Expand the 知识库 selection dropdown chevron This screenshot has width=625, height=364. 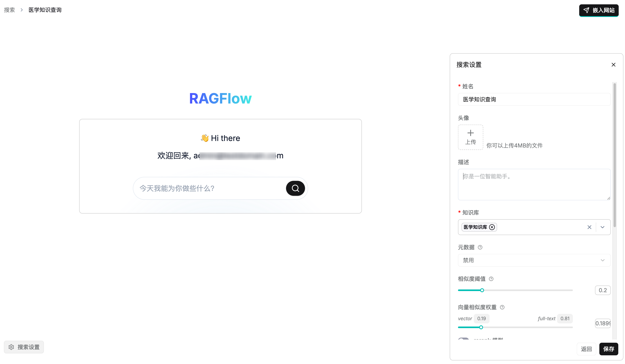(602, 227)
